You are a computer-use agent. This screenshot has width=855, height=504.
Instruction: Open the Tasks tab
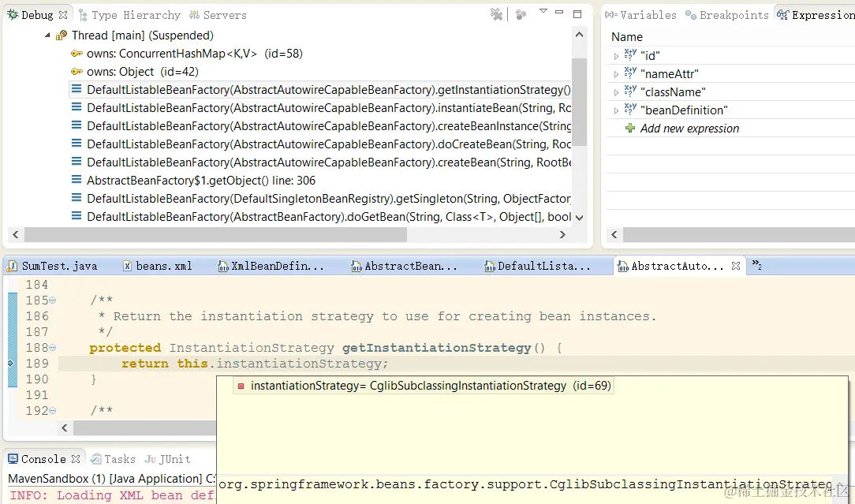(x=113, y=459)
